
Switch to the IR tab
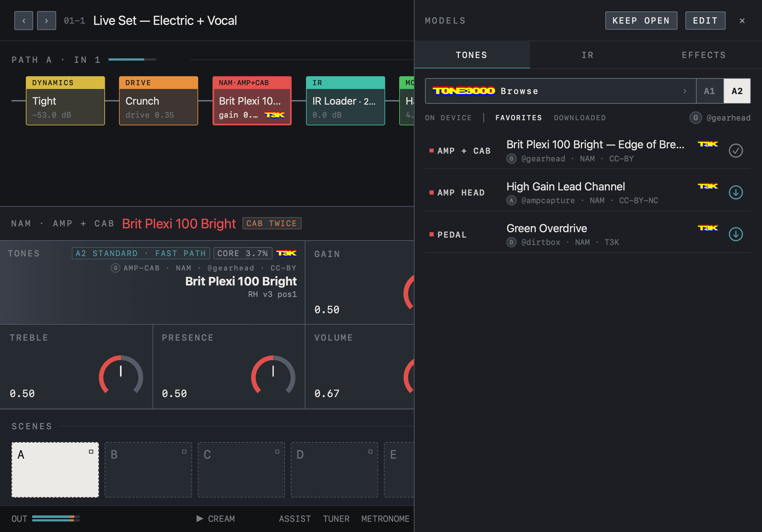click(588, 55)
